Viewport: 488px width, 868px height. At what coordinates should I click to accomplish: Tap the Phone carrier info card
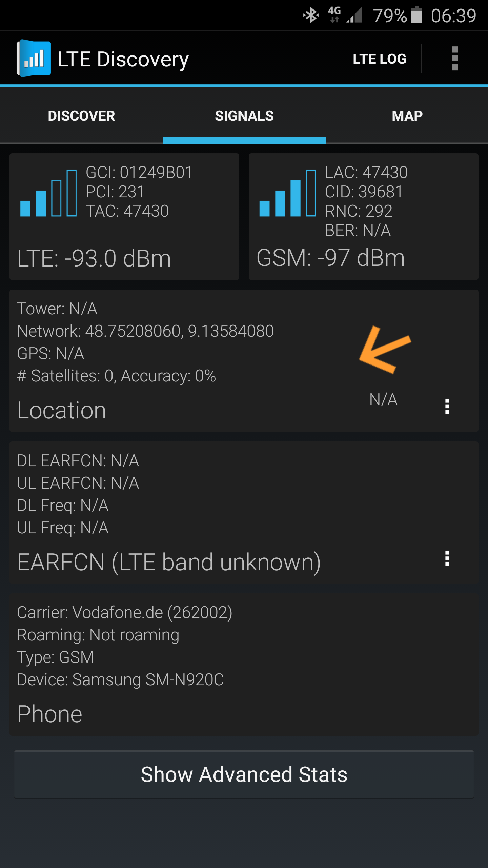coord(244,665)
